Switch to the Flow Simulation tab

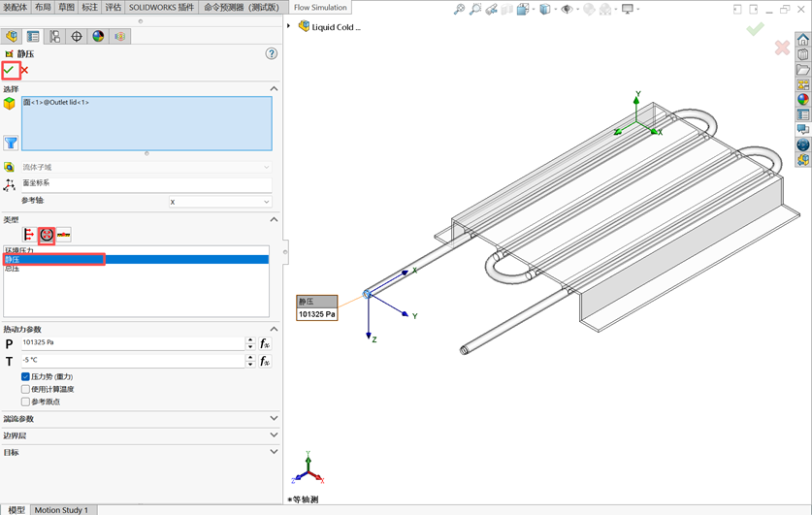320,7
